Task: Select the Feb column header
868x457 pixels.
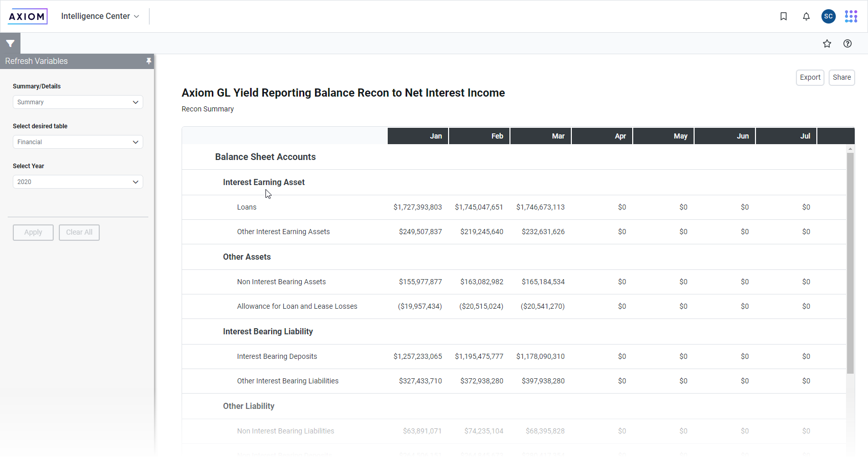Action: 479,136
